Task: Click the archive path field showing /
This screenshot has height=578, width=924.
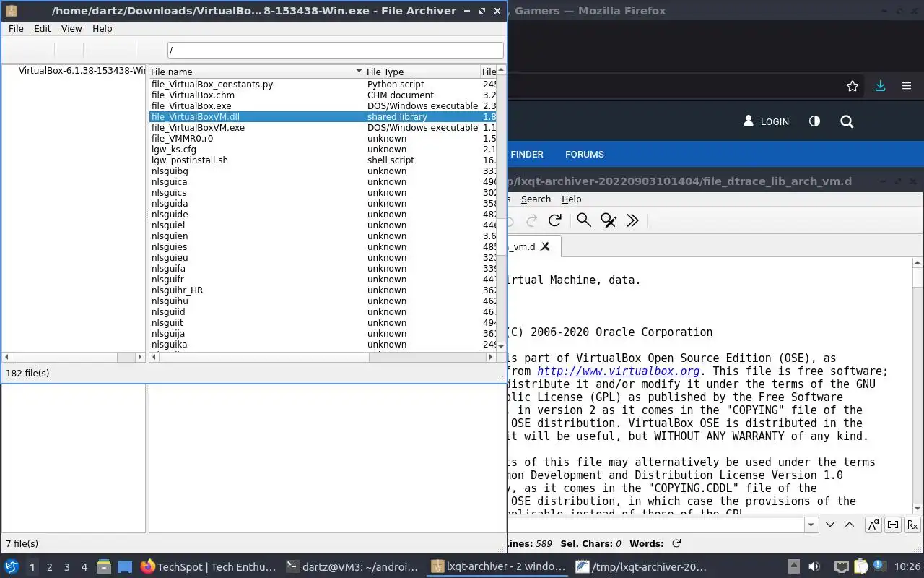Action: tap(335, 51)
